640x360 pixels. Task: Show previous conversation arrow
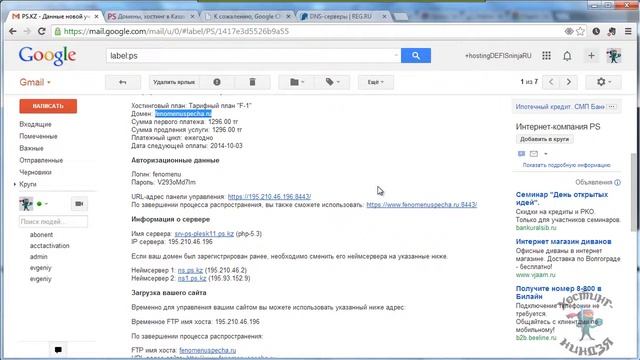pyautogui.click(x=551, y=82)
